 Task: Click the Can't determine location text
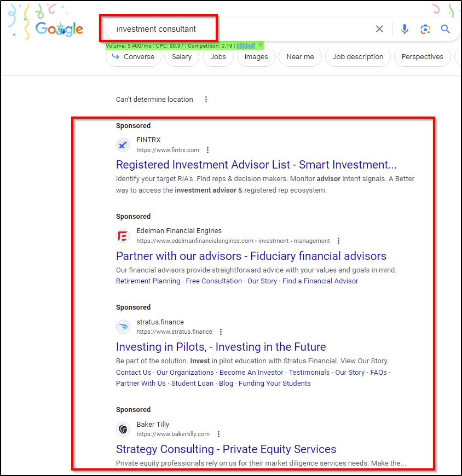(x=154, y=99)
